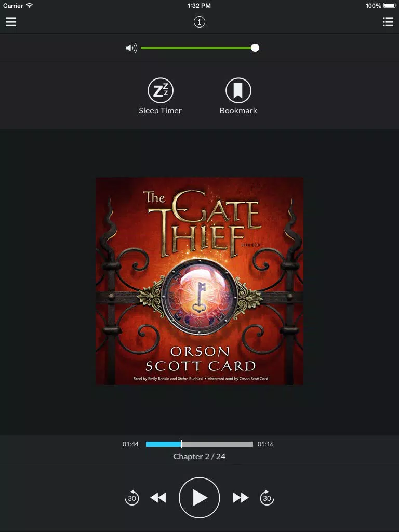Skip forward 30 seconds
399x532 pixels.
pyautogui.click(x=267, y=498)
